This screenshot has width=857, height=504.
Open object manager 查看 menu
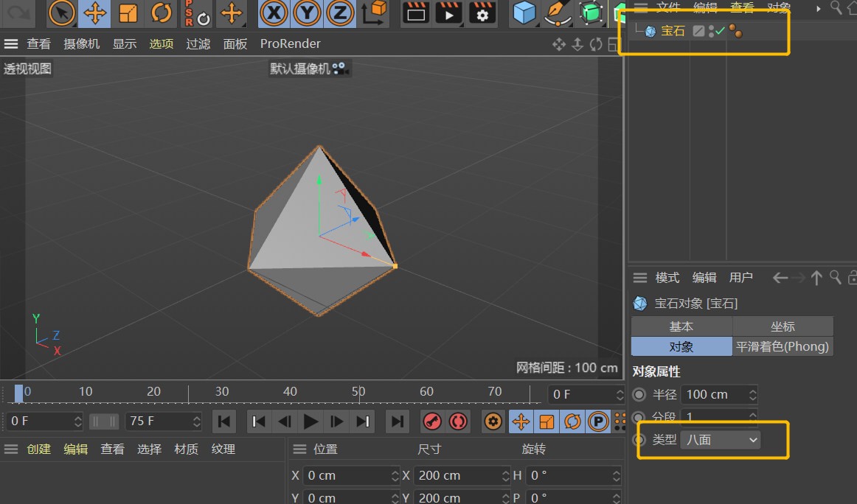click(x=742, y=7)
